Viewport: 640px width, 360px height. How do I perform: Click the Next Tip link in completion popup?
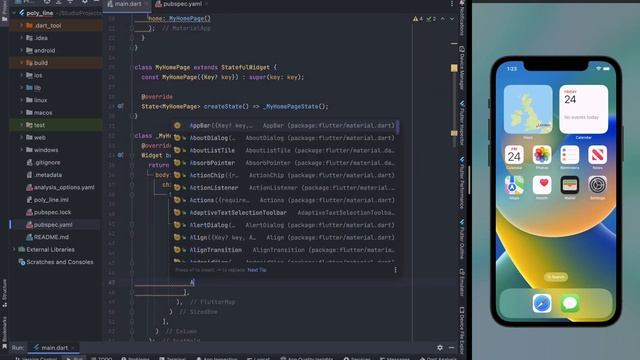[x=257, y=270]
